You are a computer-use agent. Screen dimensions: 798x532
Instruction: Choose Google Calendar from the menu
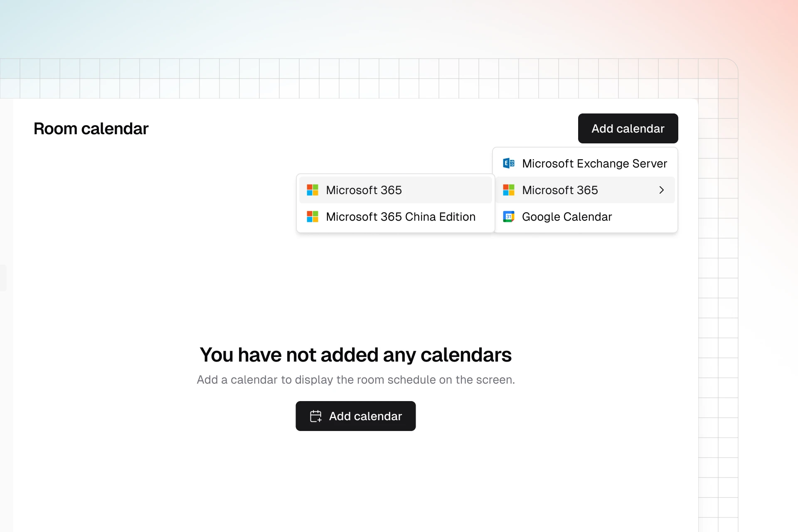pyautogui.click(x=566, y=217)
